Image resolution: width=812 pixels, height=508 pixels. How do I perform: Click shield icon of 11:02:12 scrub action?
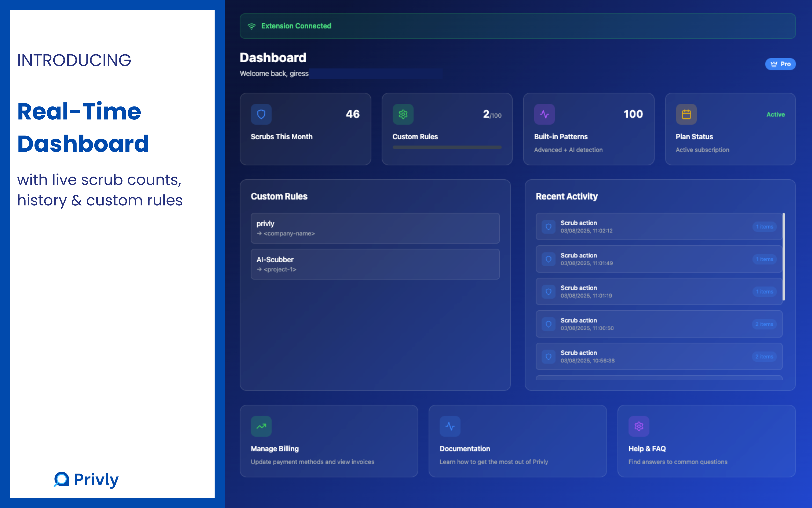click(x=549, y=227)
